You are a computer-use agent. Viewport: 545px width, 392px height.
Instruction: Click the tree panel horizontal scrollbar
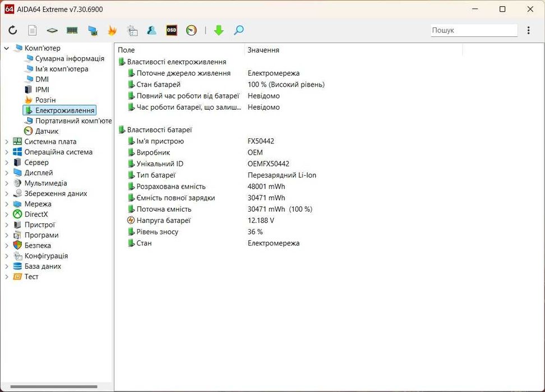pos(54,387)
